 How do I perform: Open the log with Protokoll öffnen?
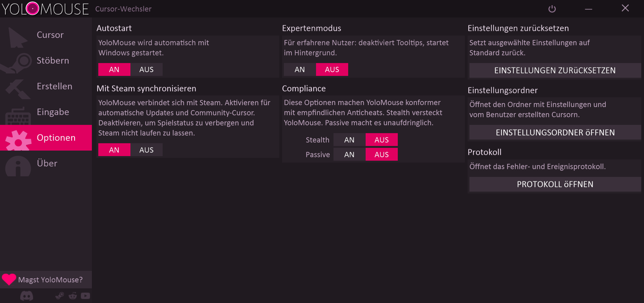pos(555,184)
